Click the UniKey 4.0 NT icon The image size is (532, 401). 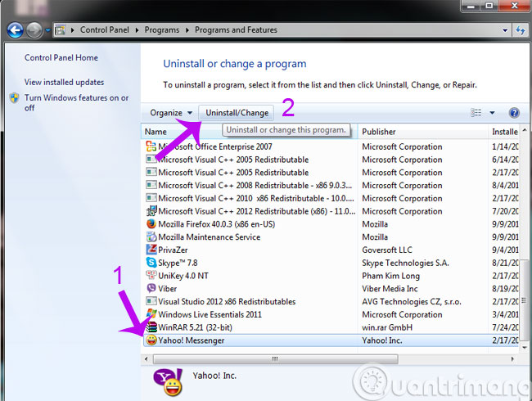point(151,275)
